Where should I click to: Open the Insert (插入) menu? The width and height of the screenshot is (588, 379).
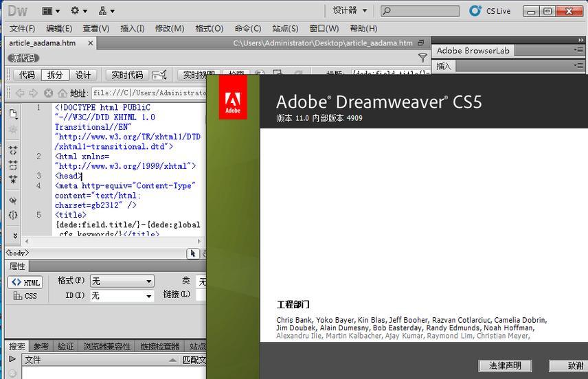[x=133, y=28]
